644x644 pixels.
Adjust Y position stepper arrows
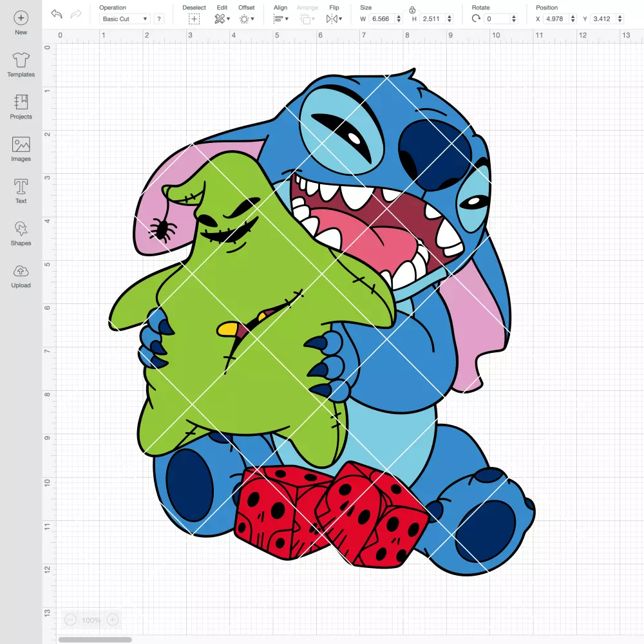coord(620,19)
